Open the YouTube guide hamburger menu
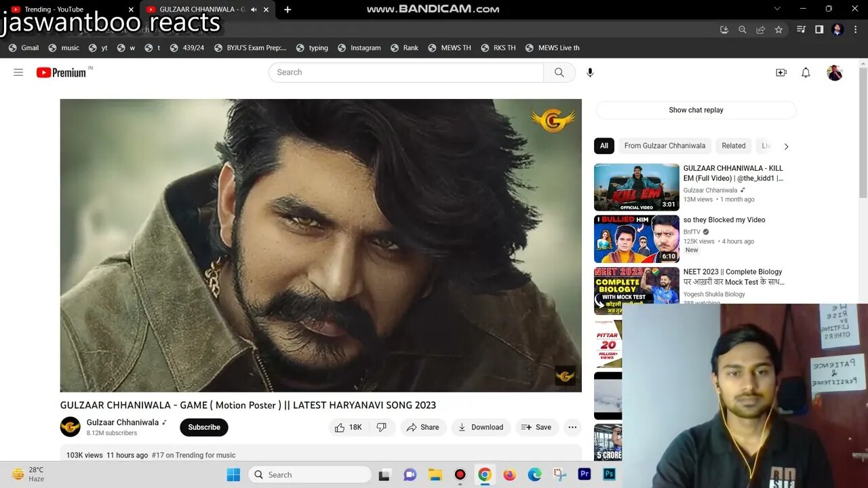Viewport: 868px width, 488px height. (x=18, y=73)
